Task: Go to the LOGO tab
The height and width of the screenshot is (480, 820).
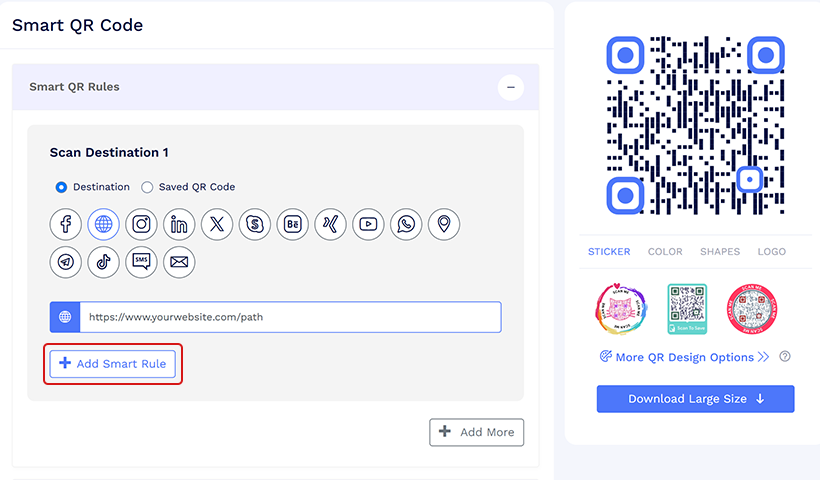Action: point(771,252)
